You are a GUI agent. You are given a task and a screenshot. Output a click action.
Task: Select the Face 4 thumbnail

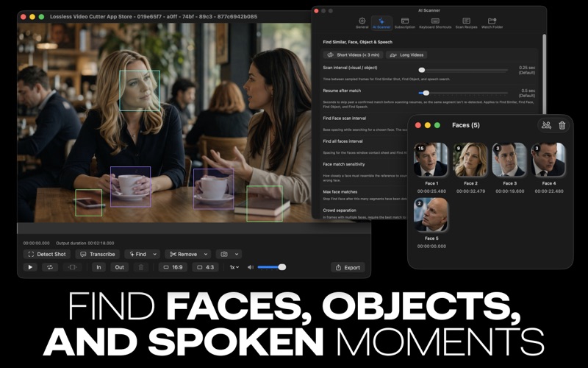(548, 160)
